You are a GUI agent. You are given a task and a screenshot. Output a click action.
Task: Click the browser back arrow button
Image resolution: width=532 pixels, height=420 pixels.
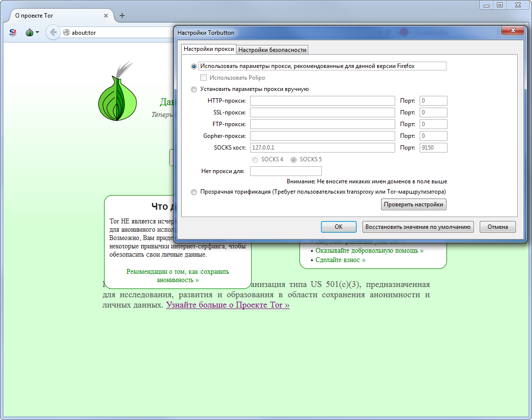(x=53, y=33)
